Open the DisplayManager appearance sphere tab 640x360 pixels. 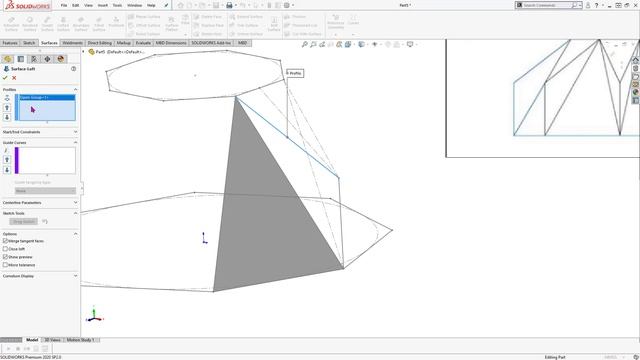(x=61, y=59)
